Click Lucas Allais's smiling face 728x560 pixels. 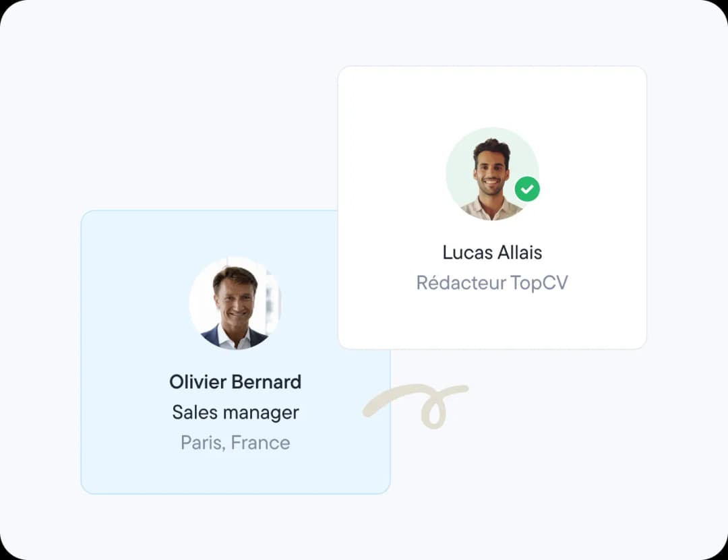[x=491, y=169]
